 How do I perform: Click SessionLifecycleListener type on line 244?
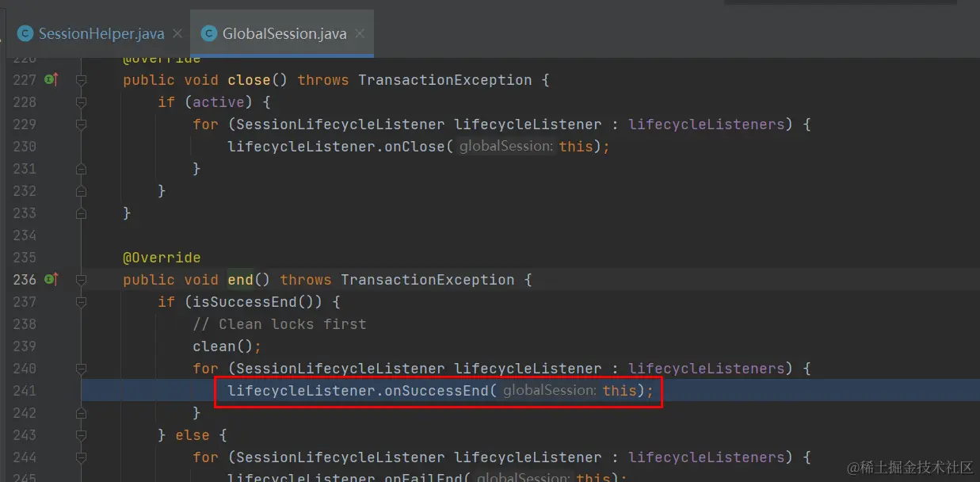click(341, 457)
